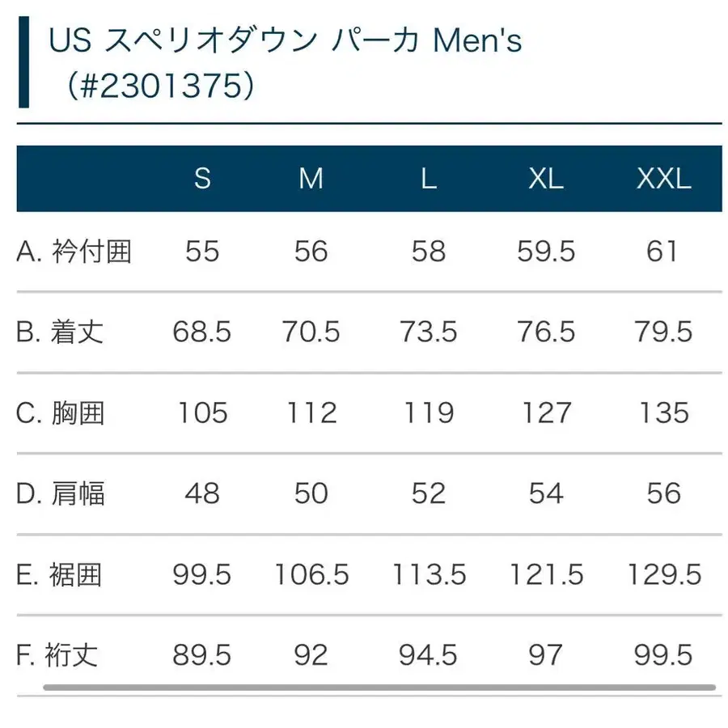This screenshot has height=728, width=728.
Task: Click the F. 裄丈 row label
Action: tap(57, 654)
